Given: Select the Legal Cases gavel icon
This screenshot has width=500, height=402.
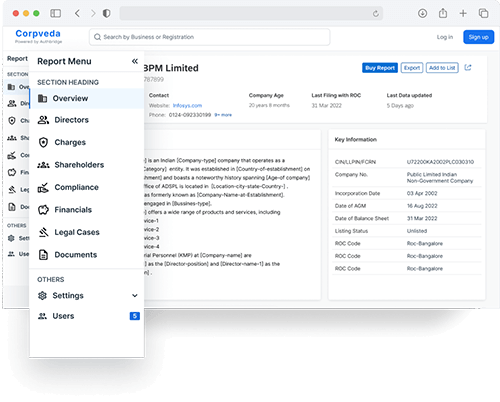Looking at the screenshot, I should [43, 232].
